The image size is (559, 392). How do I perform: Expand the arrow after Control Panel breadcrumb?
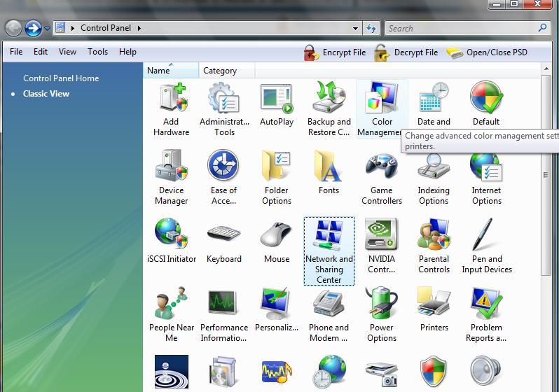point(139,28)
